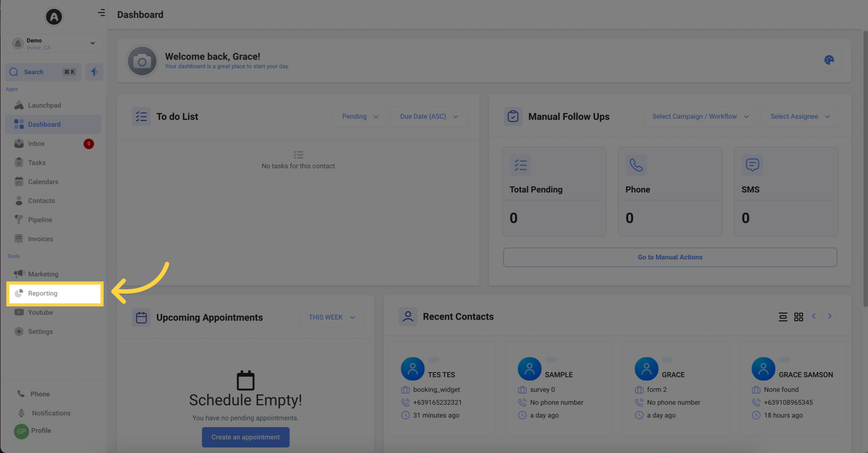Click the TES TES recent contact thumbnail

[413, 369]
